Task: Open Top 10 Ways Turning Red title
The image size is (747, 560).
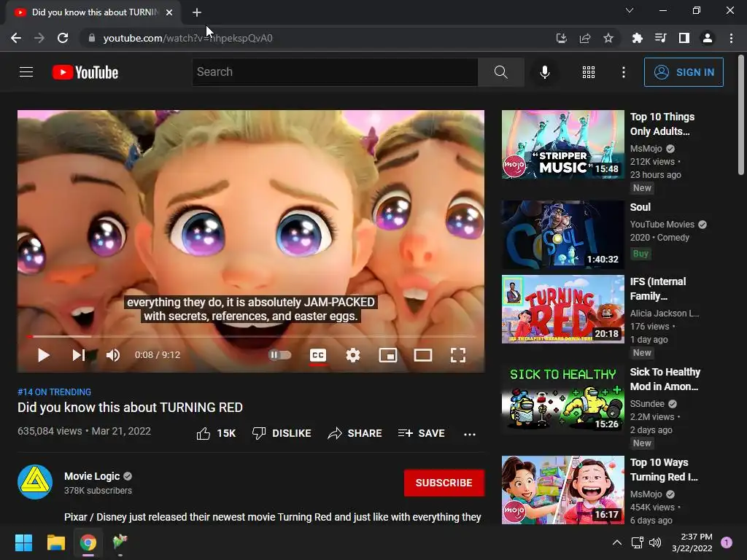Action: (664, 470)
